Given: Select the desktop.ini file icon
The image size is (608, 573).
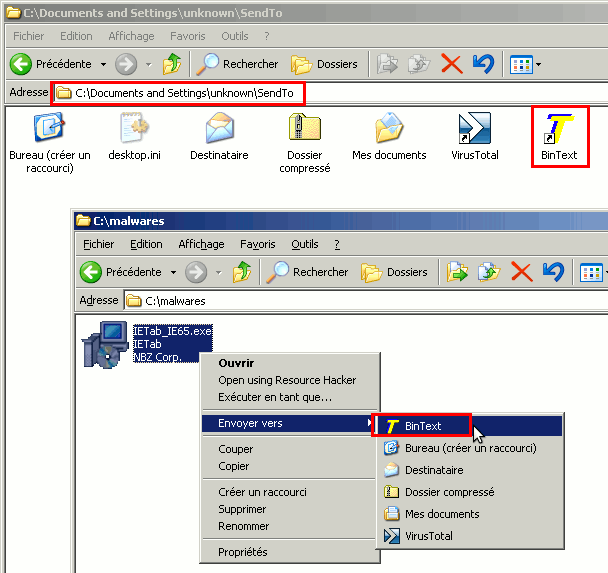Looking at the screenshot, I should point(134,130).
